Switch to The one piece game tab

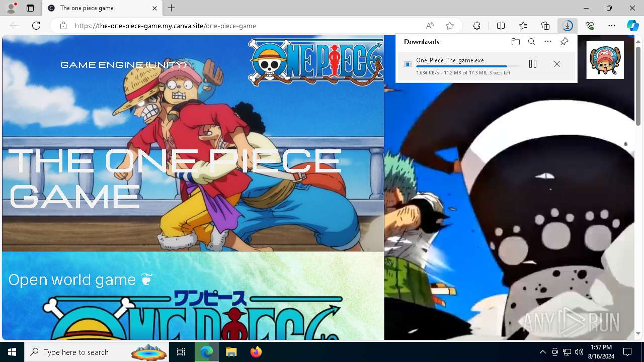101,8
